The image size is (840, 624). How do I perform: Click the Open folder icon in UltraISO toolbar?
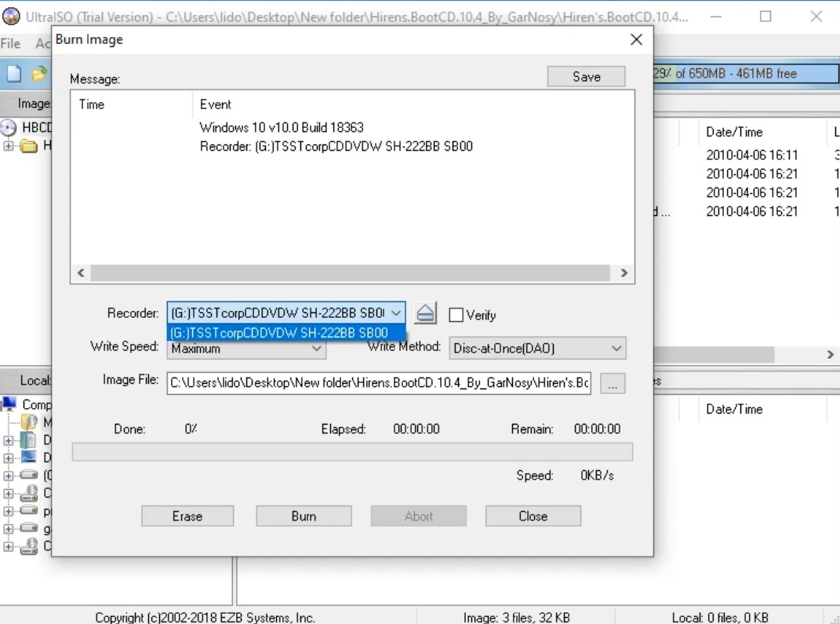39,74
